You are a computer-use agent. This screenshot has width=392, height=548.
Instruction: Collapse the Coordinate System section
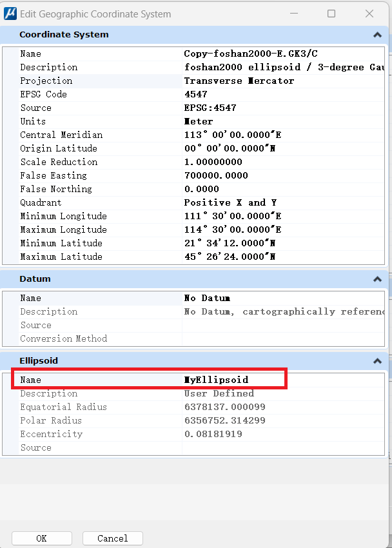pyautogui.click(x=377, y=35)
